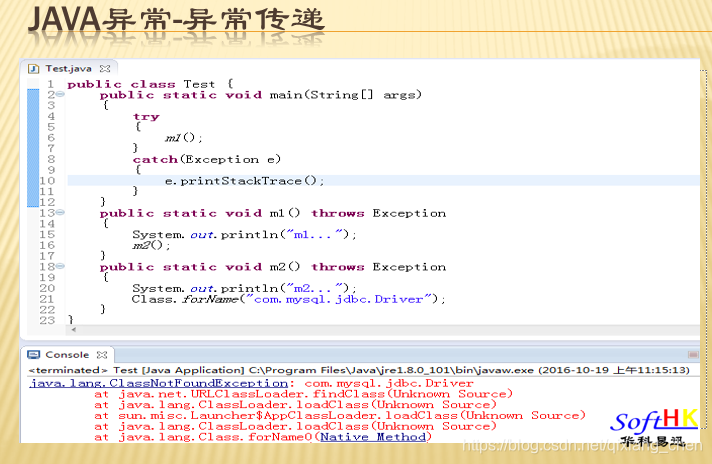The image size is (712, 464).
Task: Collapse the m2 method fold at line 18
Action: pyautogui.click(x=60, y=267)
